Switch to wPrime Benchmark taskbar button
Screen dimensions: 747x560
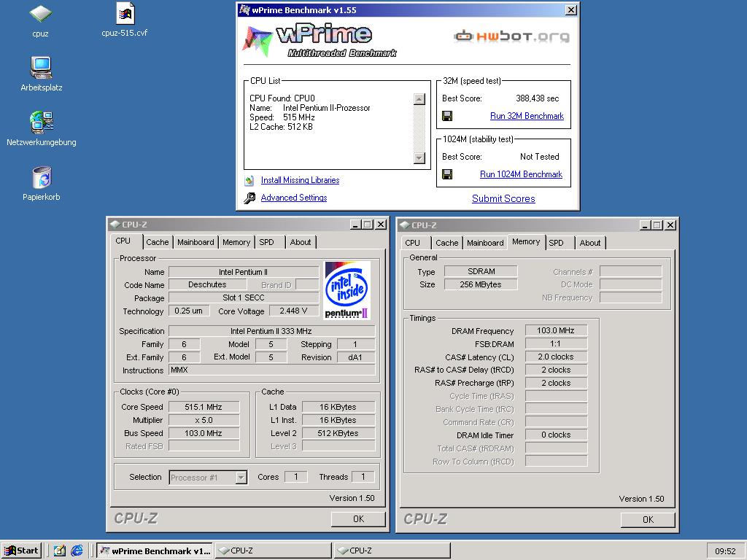[x=155, y=551]
